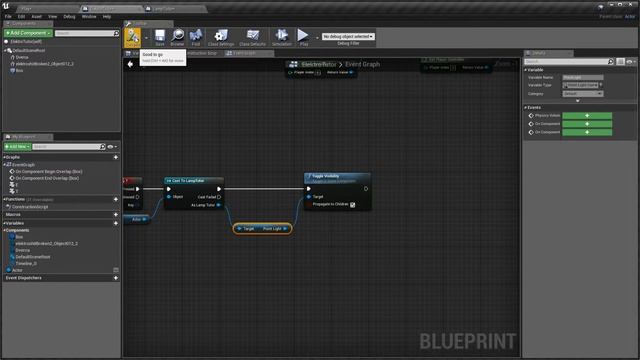Collapse the Events section in Details
The image size is (640, 360).
[526, 107]
